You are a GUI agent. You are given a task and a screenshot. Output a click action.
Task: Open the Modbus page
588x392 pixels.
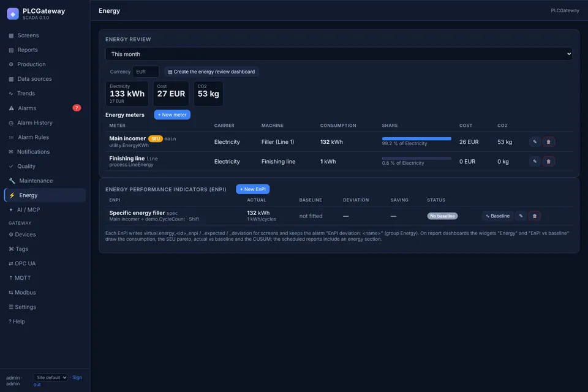pyautogui.click(x=45, y=293)
